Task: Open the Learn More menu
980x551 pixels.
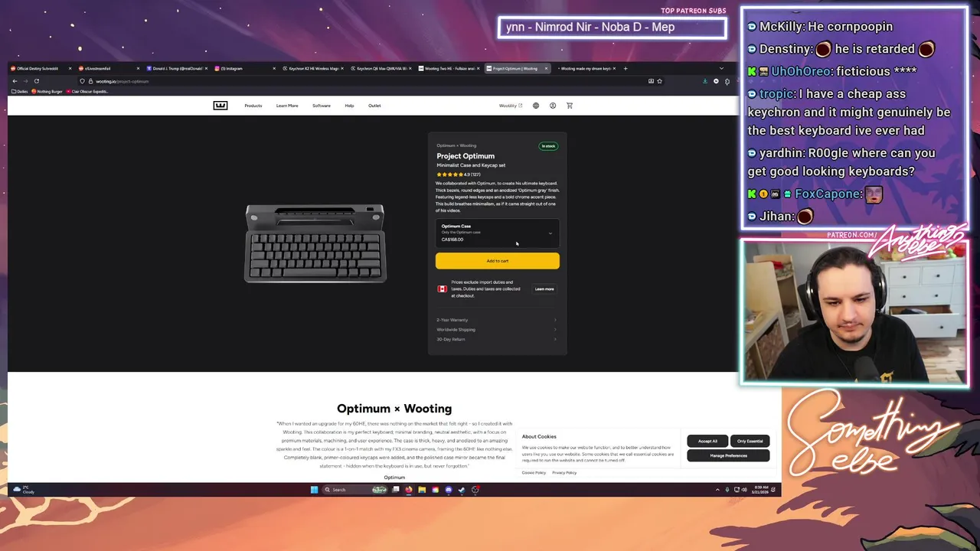Action: (287, 106)
